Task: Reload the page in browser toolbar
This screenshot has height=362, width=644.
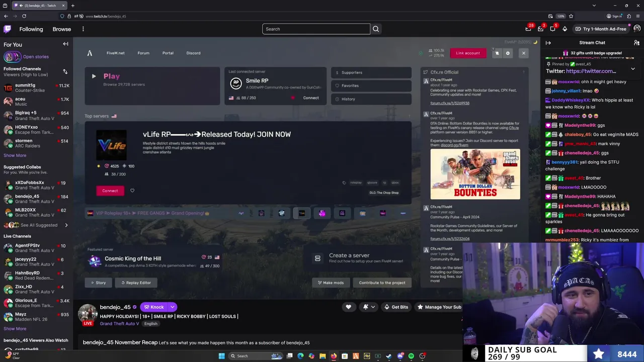Action: point(24,16)
